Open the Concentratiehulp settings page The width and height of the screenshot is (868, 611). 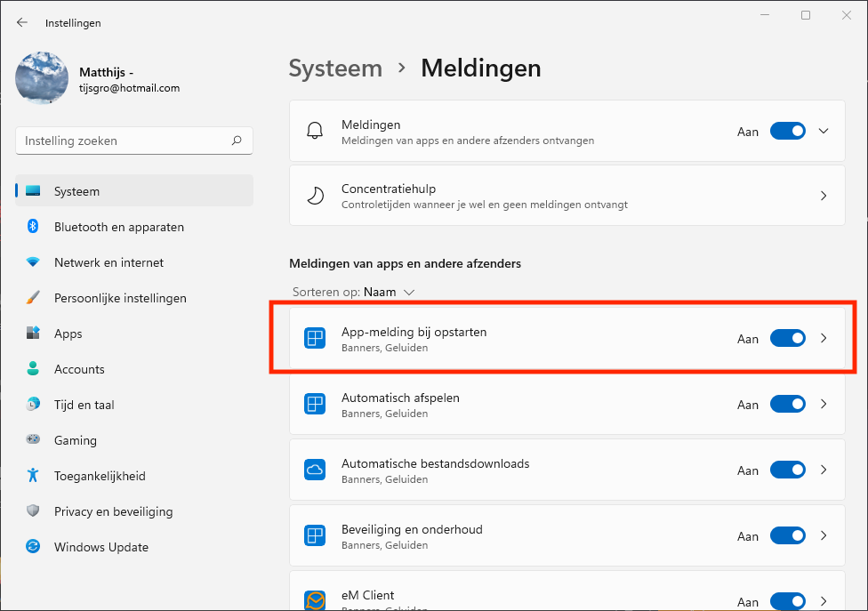pos(567,196)
